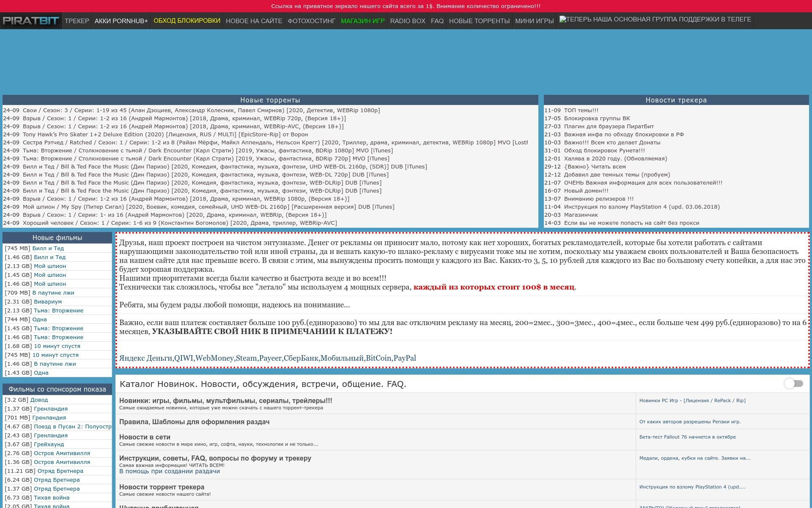Open the 745 MB Билл и Тед film

pos(48,248)
